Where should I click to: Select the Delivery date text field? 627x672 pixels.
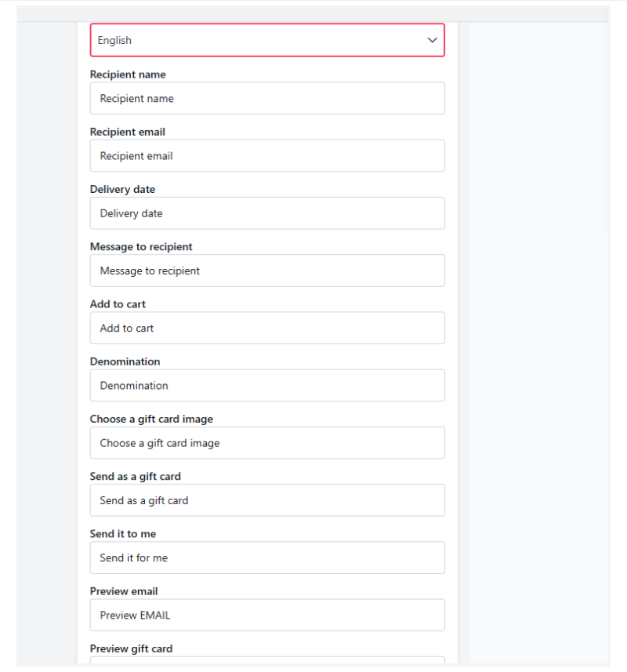click(x=266, y=213)
